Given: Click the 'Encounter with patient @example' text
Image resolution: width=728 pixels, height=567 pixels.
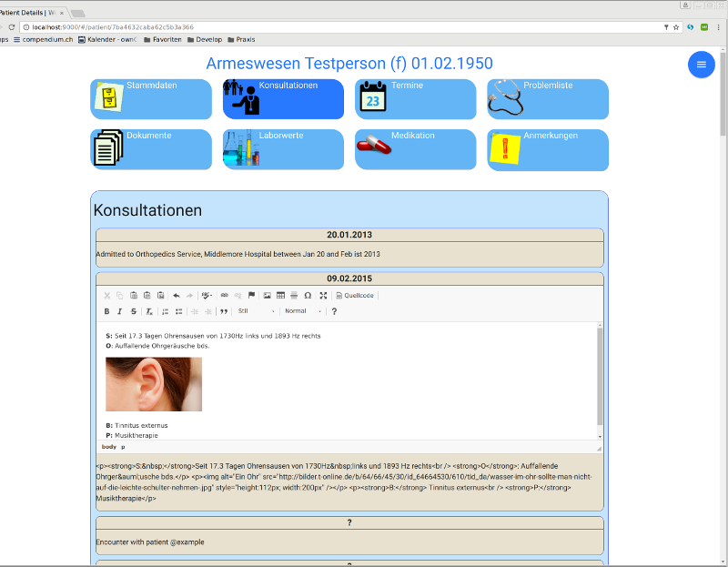Looking at the screenshot, I should click(150, 542).
